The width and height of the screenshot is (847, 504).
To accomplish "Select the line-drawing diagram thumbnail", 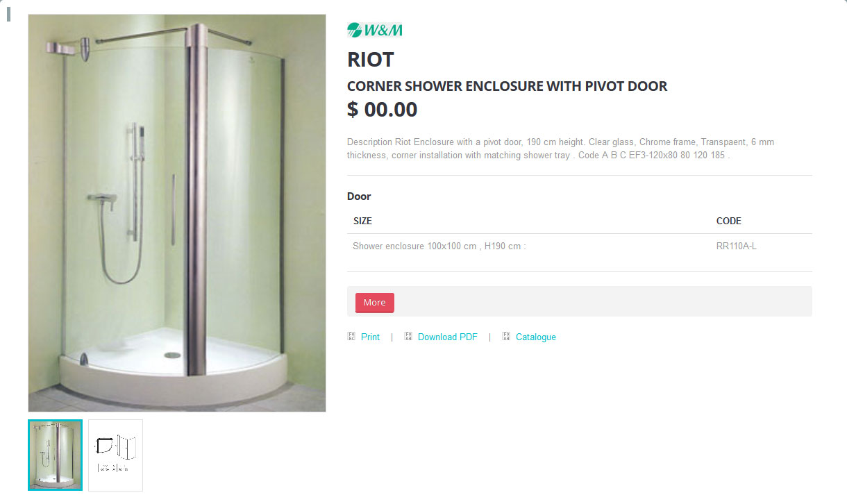I will (115, 455).
